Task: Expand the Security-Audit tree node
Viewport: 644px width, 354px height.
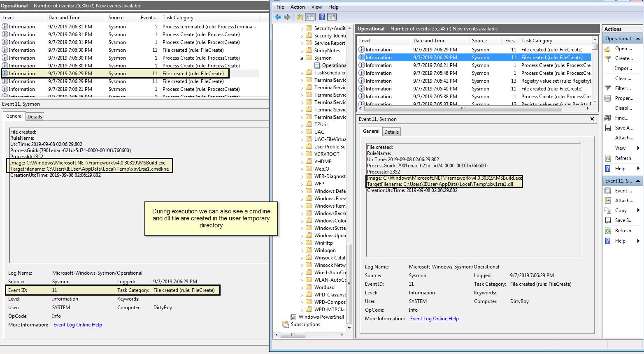Action: point(302,29)
